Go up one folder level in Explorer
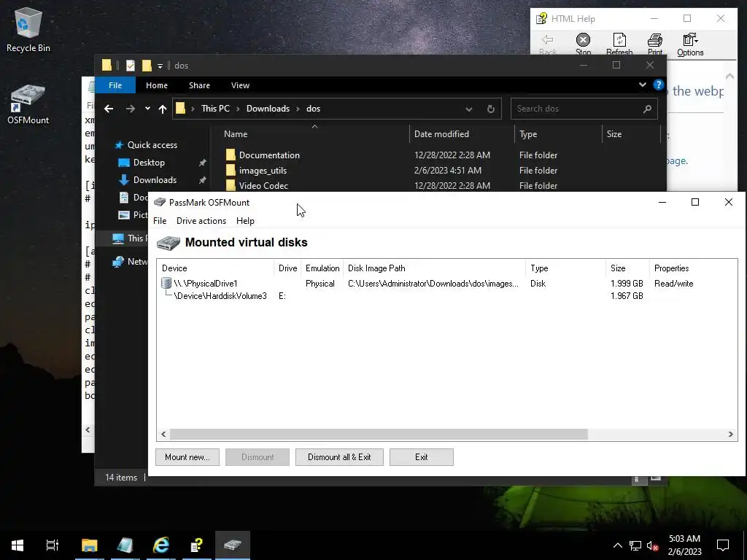 (x=163, y=109)
